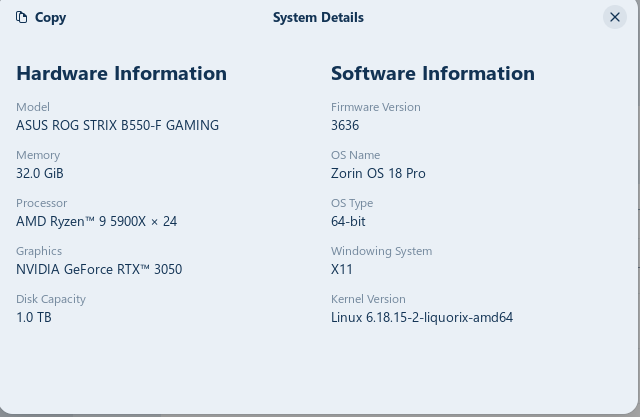Click the 64-bit OS type value
Screen dimensions: 640x417
pos(348,221)
